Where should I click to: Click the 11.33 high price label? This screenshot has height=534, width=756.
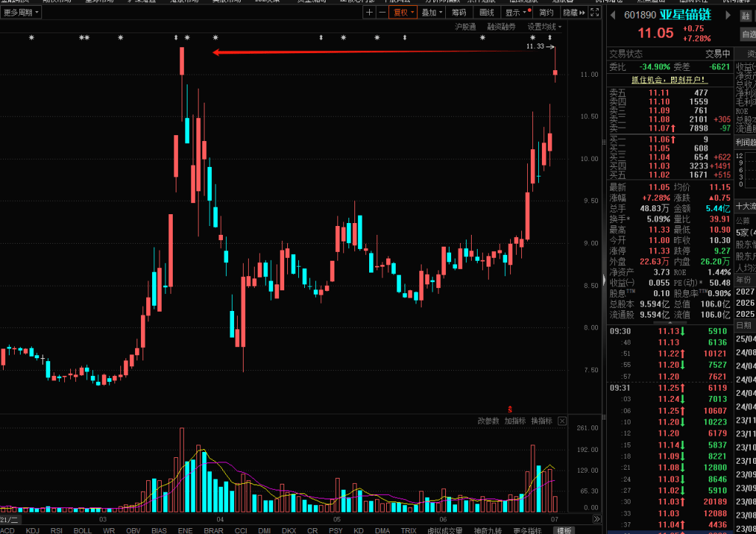click(x=535, y=47)
